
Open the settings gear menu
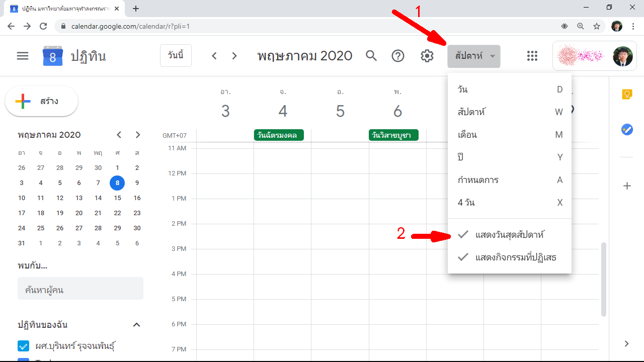(427, 56)
